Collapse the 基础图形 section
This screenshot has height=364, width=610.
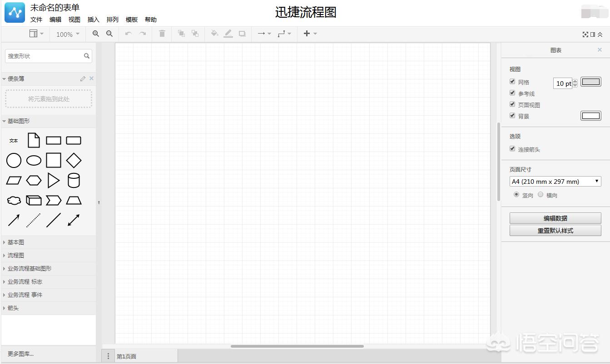[x=49, y=121]
